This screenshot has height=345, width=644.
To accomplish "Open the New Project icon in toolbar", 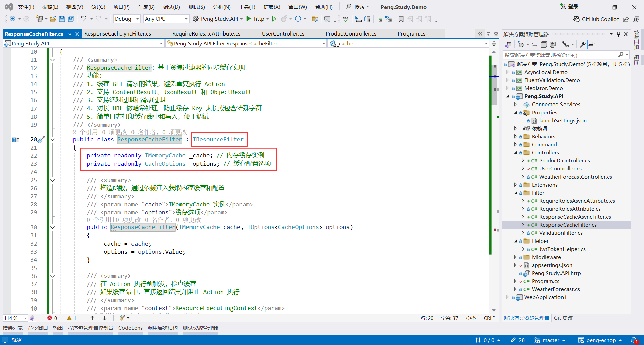I will coord(39,19).
